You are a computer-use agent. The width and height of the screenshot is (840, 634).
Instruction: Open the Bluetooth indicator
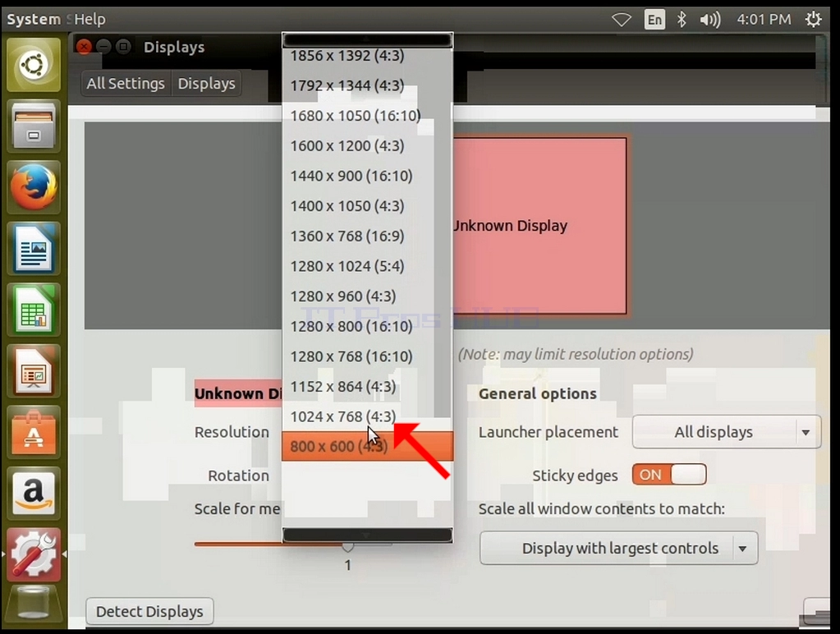point(682,20)
